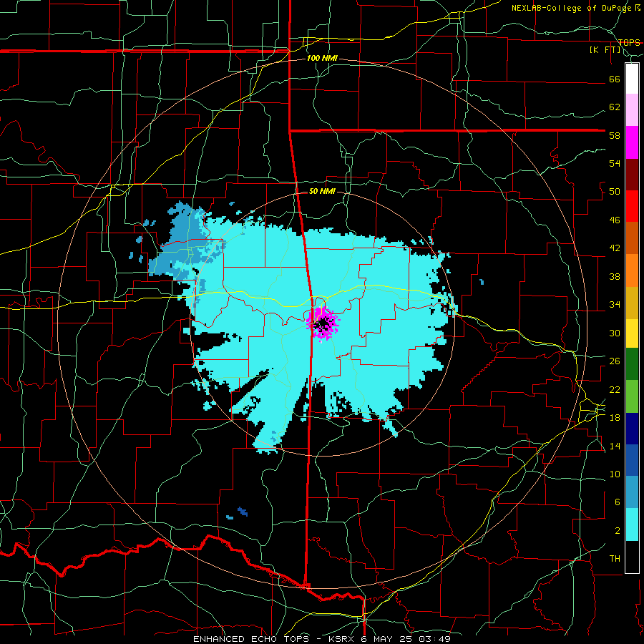Click the legend value '54'
The height and width of the screenshot is (644, 644).
tap(615, 163)
